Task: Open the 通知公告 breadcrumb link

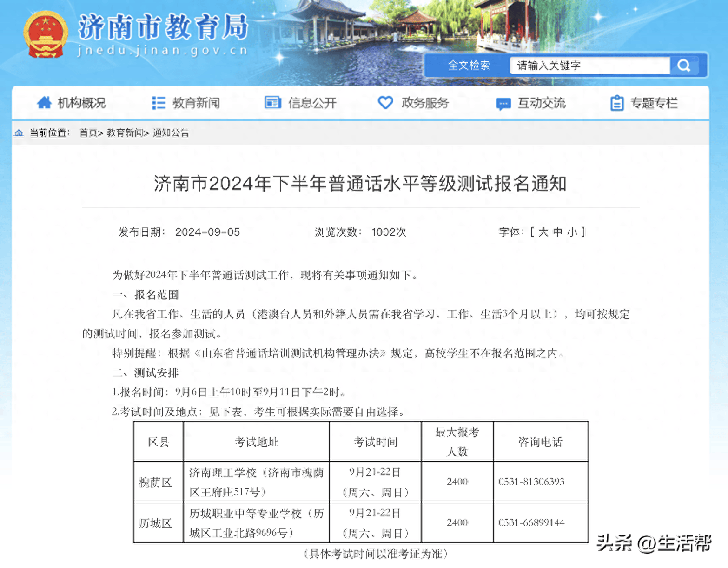Action: (x=170, y=133)
